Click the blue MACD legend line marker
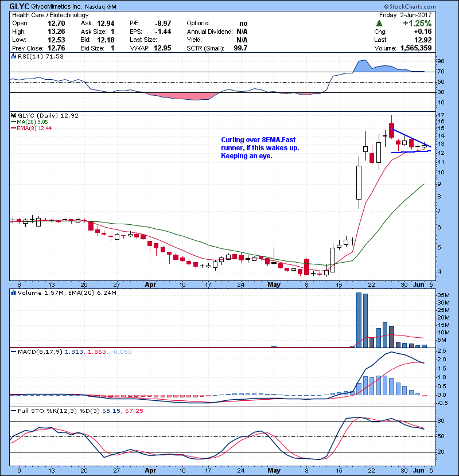459x476 pixels. (13, 352)
